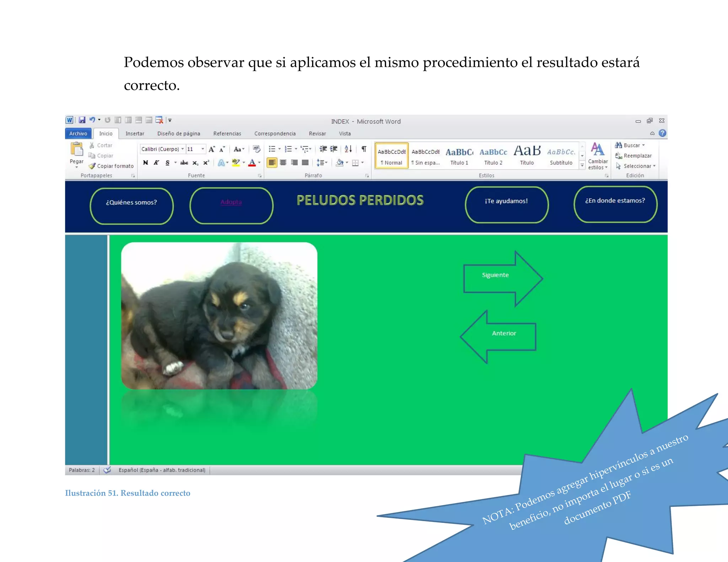Viewport: 728px width, 562px height.
Task: Switch to the Insertar tab
Action: (135, 134)
